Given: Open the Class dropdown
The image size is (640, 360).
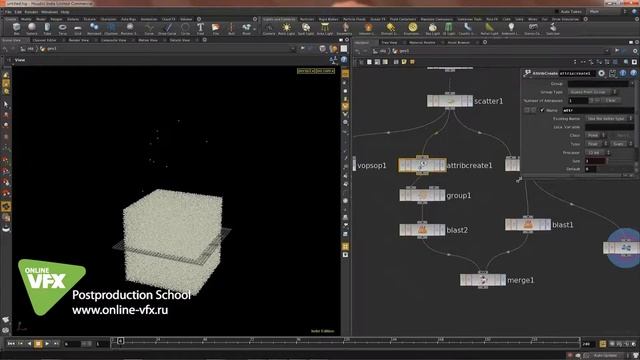Looking at the screenshot, I should (x=596, y=135).
